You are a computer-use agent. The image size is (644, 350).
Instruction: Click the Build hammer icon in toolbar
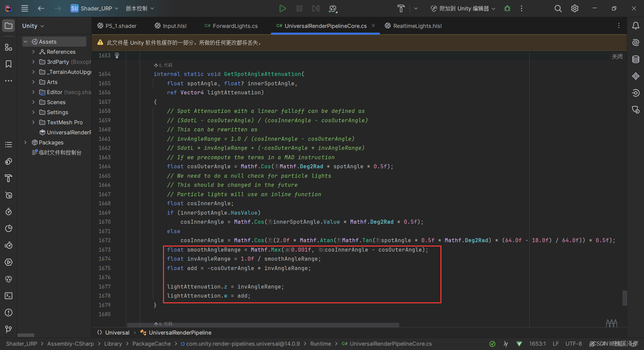point(401,8)
